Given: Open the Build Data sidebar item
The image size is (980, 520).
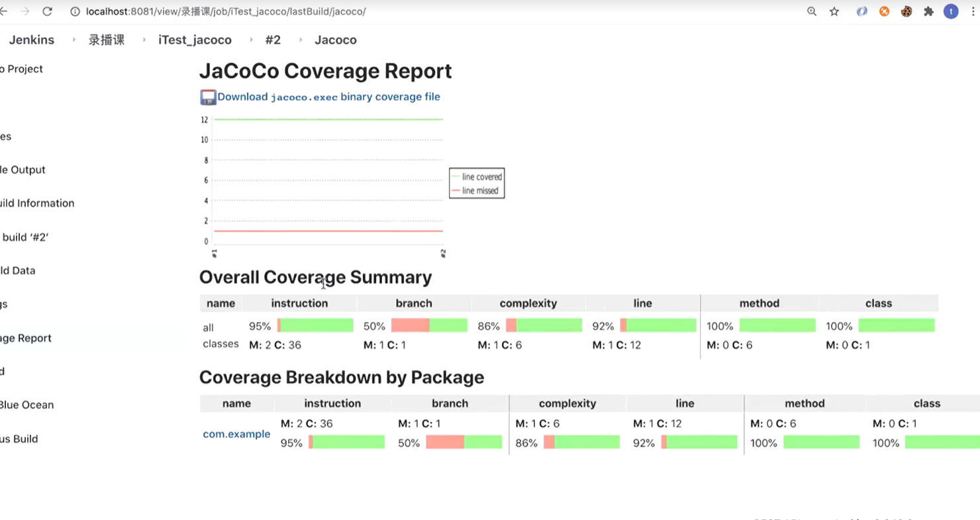Looking at the screenshot, I should [18, 270].
